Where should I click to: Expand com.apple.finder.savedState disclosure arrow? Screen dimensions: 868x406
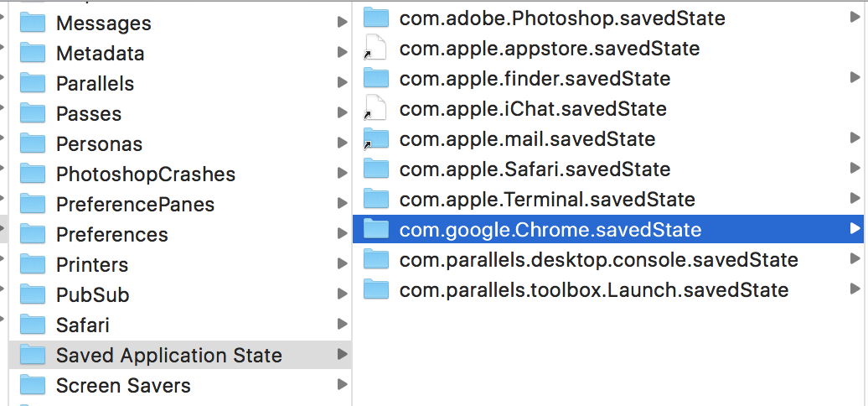pos(855,78)
